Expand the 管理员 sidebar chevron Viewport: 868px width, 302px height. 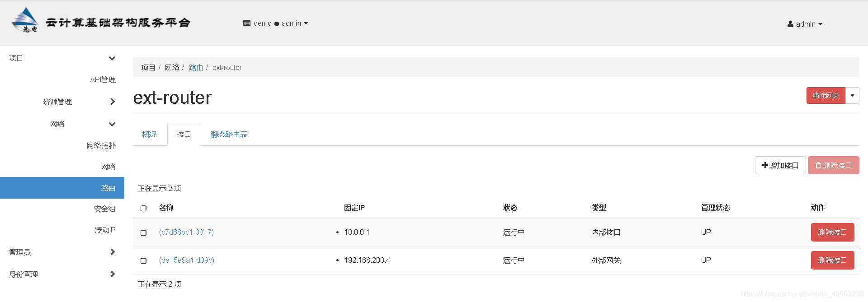click(113, 252)
